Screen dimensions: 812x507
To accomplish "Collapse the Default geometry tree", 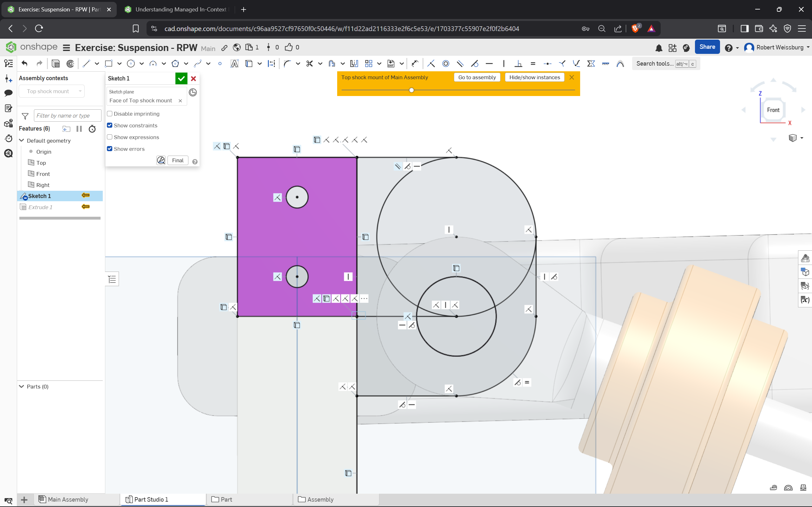I will (x=22, y=140).
